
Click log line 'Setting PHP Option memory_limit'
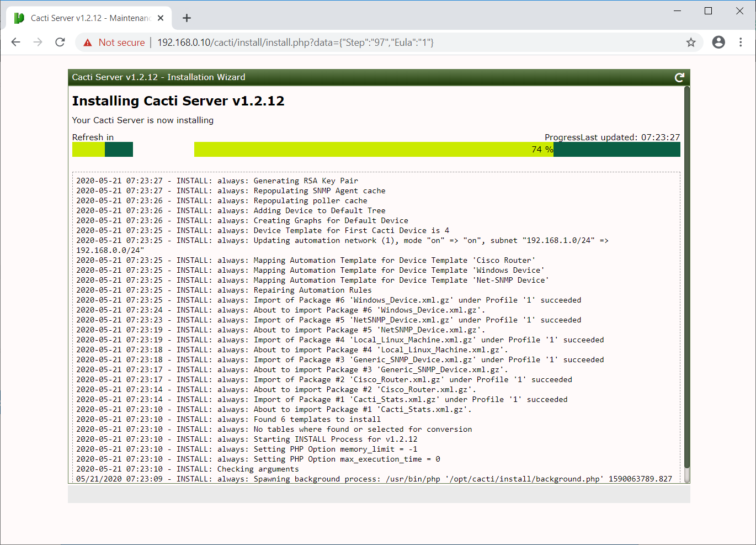pyautogui.click(x=247, y=449)
